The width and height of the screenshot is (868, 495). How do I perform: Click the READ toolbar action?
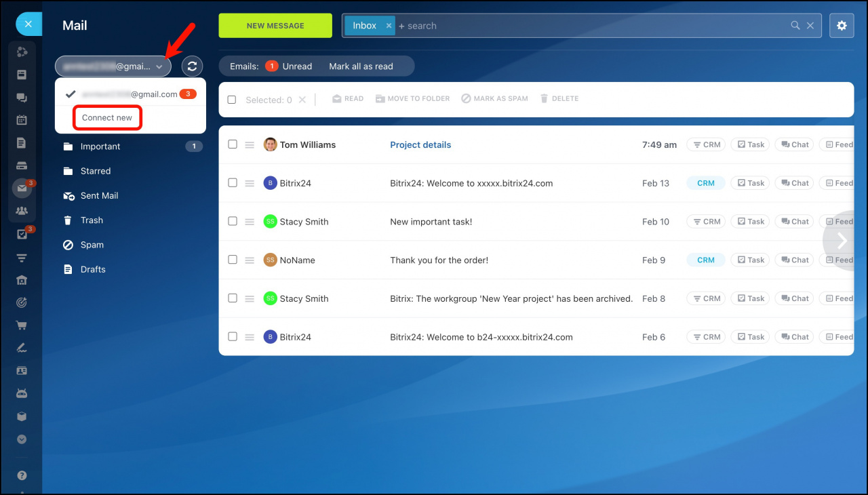pos(348,99)
